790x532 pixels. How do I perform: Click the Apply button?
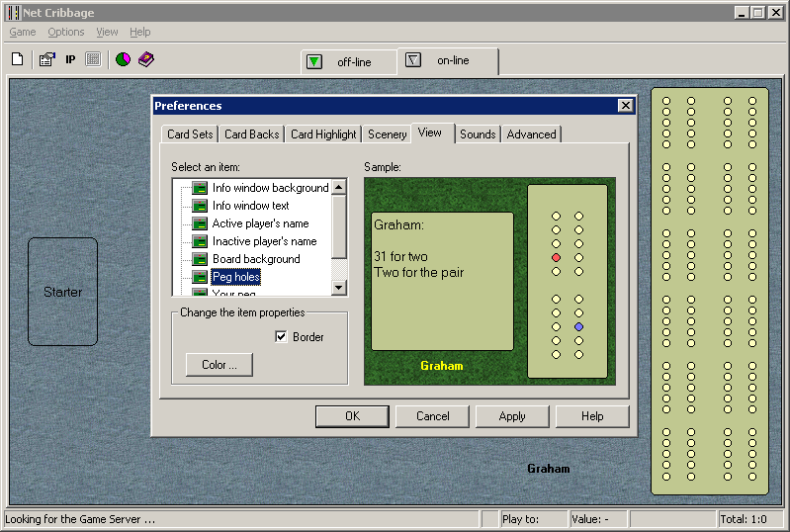(512, 416)
